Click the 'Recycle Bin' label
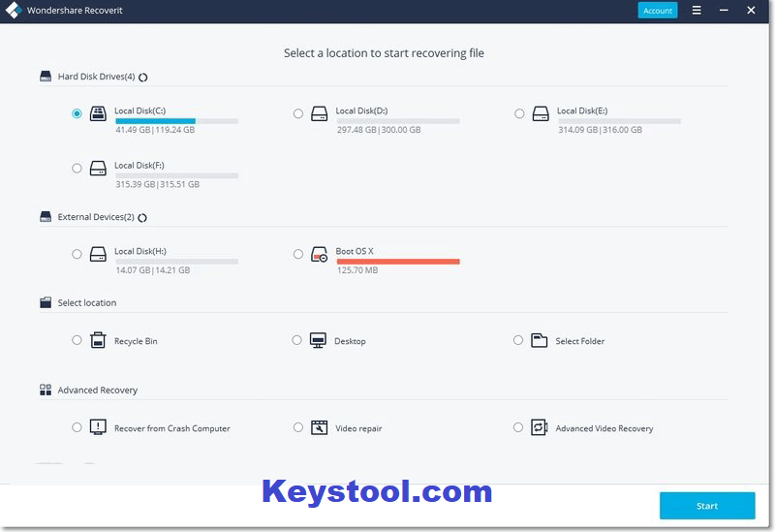 [136, 341]
